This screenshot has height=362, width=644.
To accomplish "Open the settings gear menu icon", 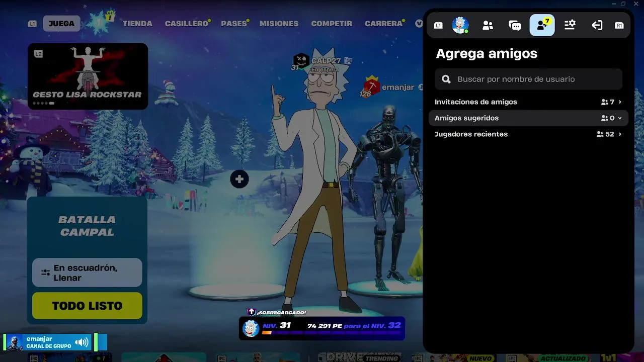I will (x=570, y=25).
